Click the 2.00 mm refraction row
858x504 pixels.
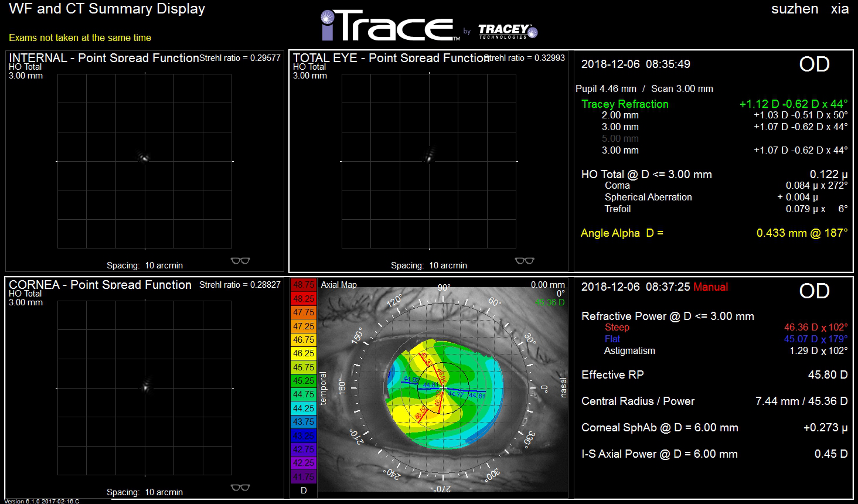pyautogui.click(x=724, y=115)
